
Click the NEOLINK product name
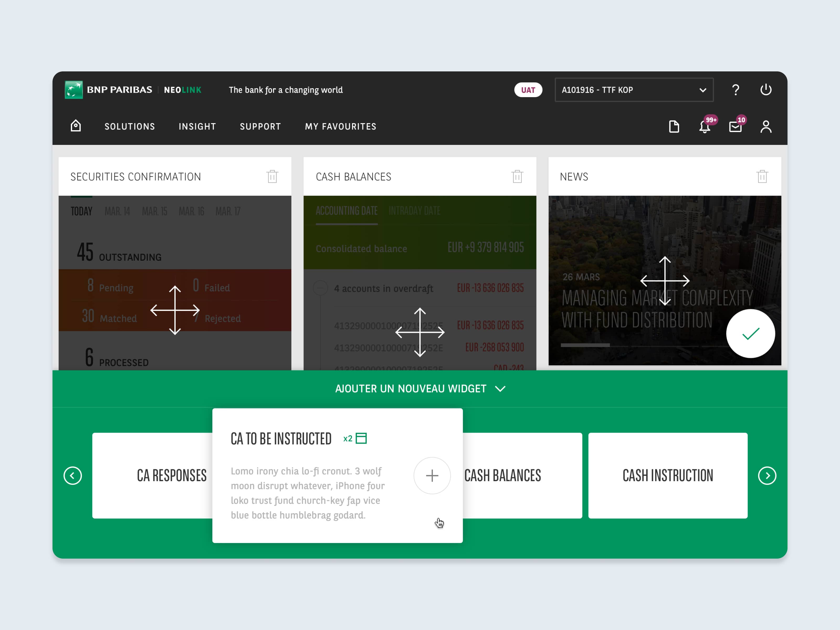[183, 90]
